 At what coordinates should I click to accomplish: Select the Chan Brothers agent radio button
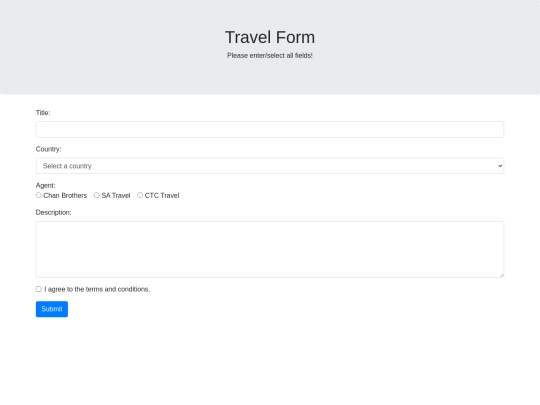click(39, 195)
